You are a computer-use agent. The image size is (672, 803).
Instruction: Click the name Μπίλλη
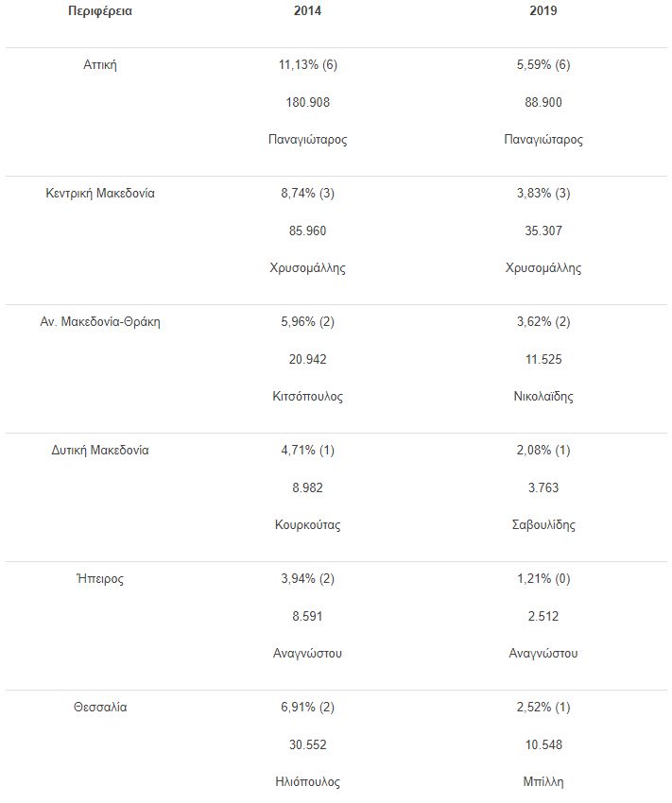tap(543, 782)
